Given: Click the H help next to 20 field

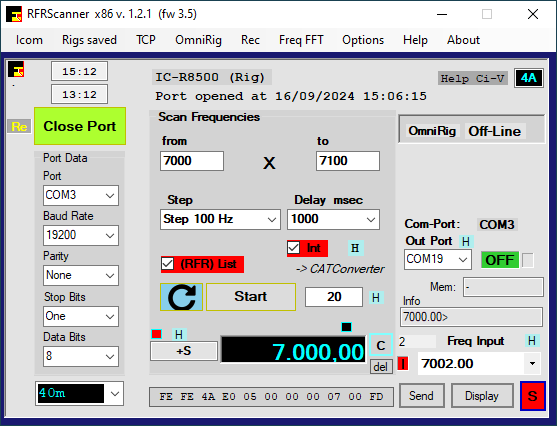Looking at the screenshot, I should (376, 297).
